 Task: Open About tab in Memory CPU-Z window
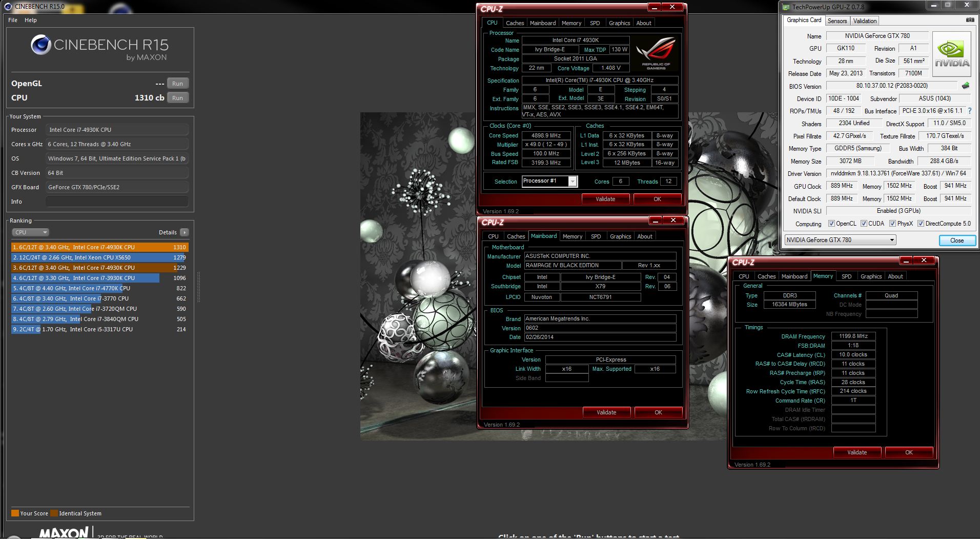(895, 276)
